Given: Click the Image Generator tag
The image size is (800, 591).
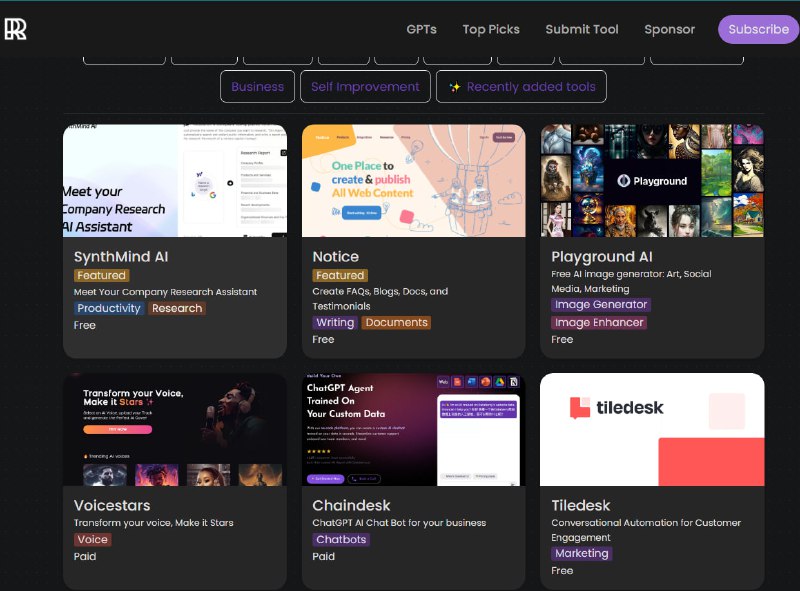Looking at the screenshot, I should click(x=600, y=304).
